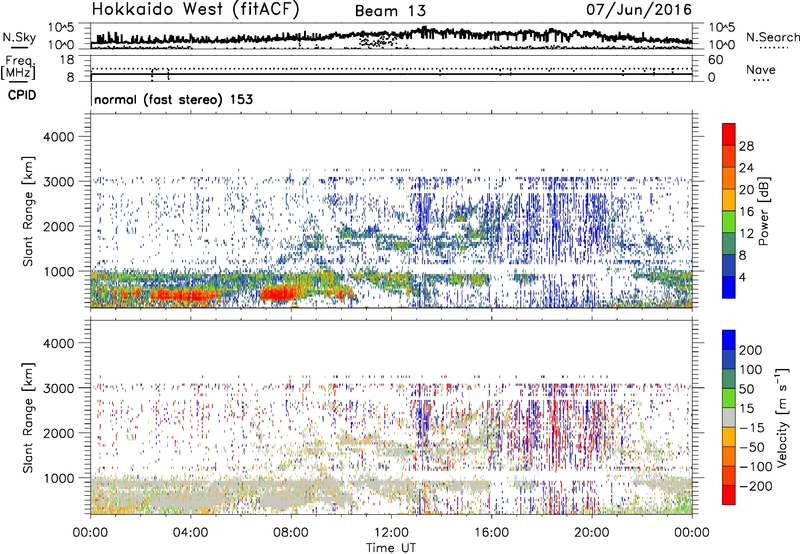This screenshot has width=800, height=554.
Task: Click the gray segment of Velocity colorbar
Action: point(729,418)
